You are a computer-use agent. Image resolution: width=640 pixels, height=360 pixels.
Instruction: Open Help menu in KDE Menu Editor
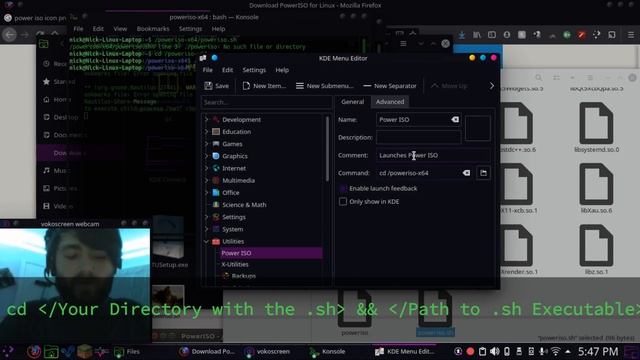282,70
